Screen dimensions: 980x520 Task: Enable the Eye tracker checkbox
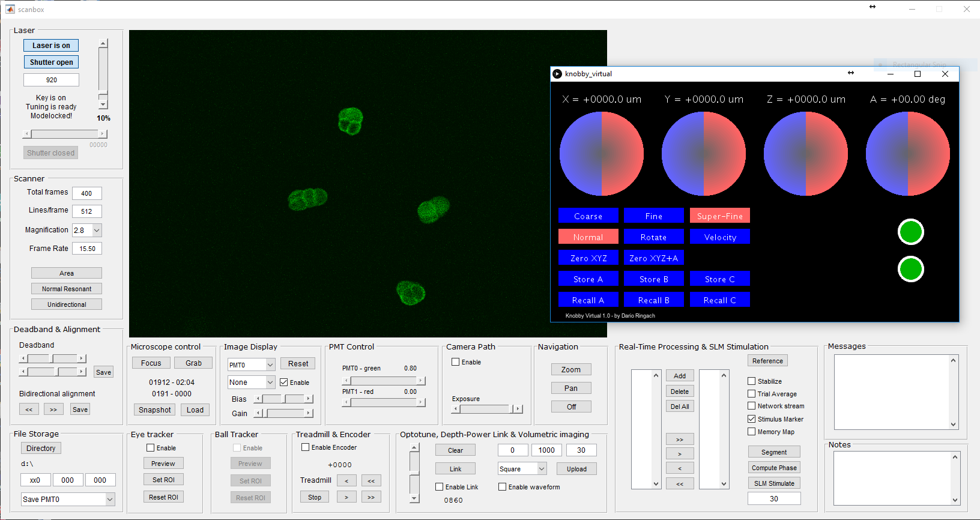(x=151, y=448)
